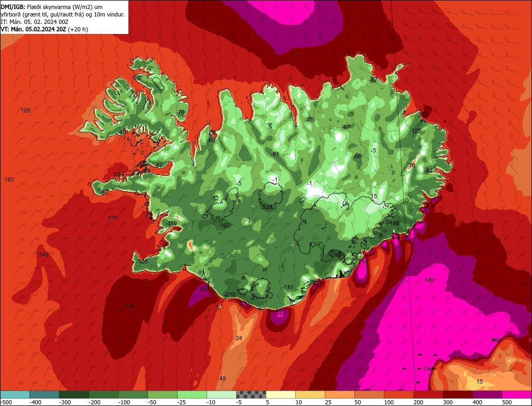Select the '-81' value in north Iceland
This screenshot has width=532, height=406.
(x=275, y=154)
